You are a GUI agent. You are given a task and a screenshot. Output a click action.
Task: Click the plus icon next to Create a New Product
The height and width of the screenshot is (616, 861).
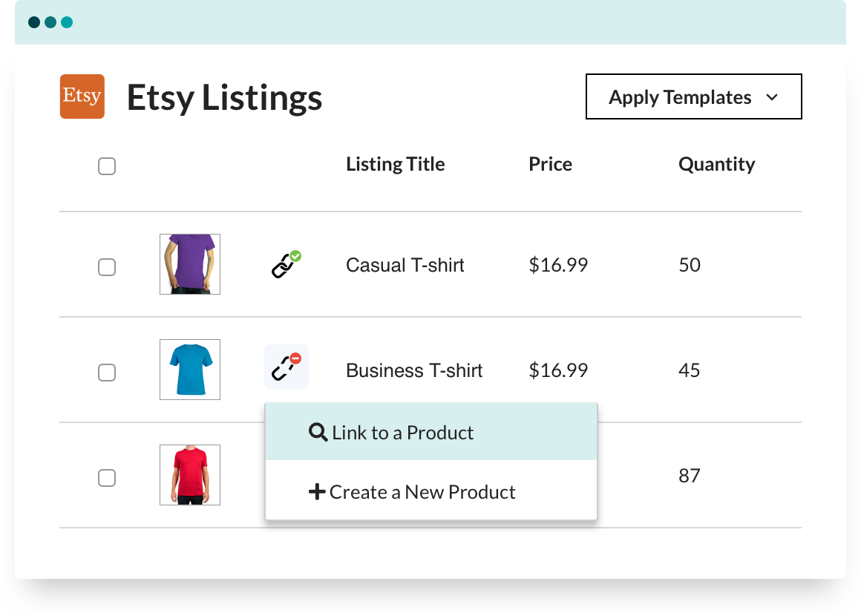(317, 491)
